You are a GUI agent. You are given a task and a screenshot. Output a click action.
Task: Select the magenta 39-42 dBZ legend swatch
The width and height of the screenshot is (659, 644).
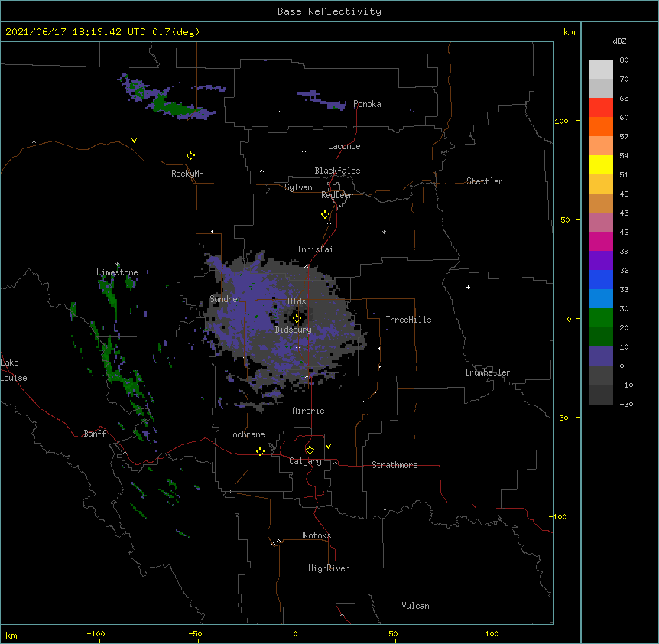[x=601, y=241]
